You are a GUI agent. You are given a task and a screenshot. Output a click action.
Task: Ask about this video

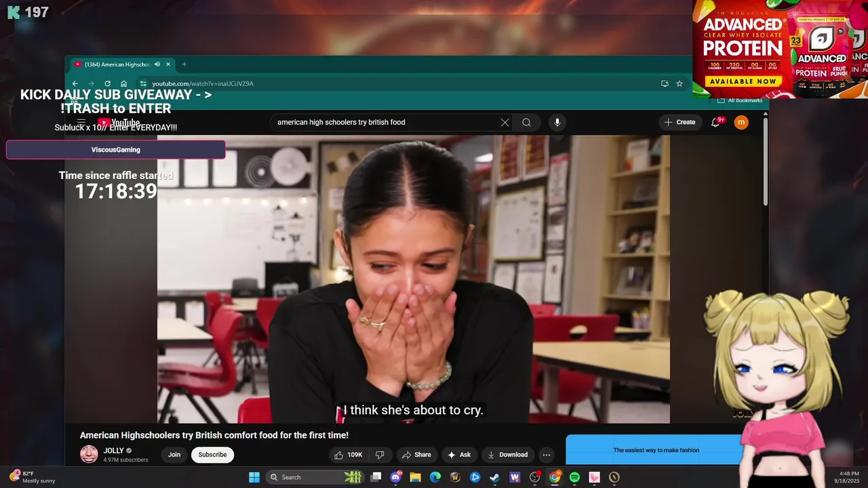point(459,455)
